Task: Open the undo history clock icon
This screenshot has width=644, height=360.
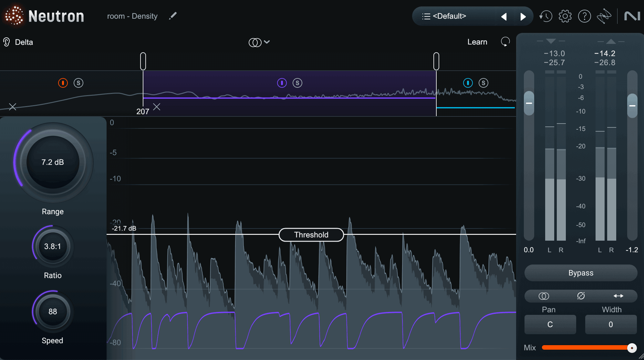Action: pyautogui.click(x=546, y=16)
